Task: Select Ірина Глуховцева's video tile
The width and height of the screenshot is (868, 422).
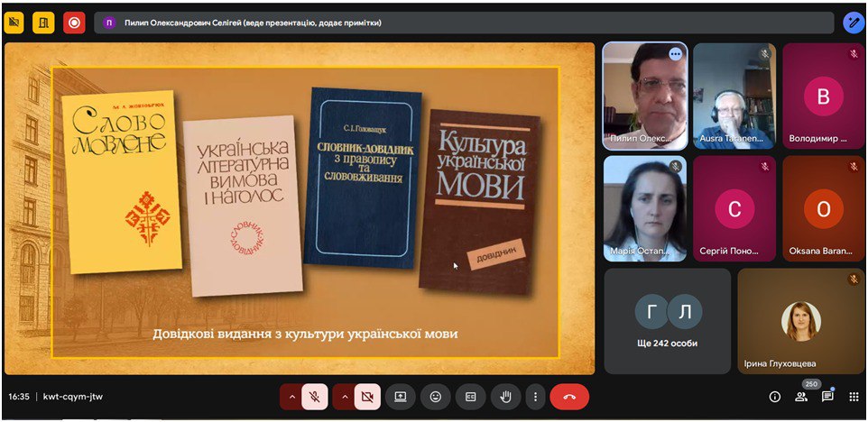Action: (801, 321)
